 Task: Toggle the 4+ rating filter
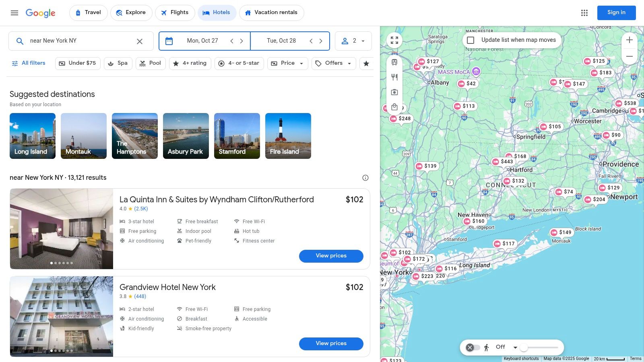tap(190, 64)
